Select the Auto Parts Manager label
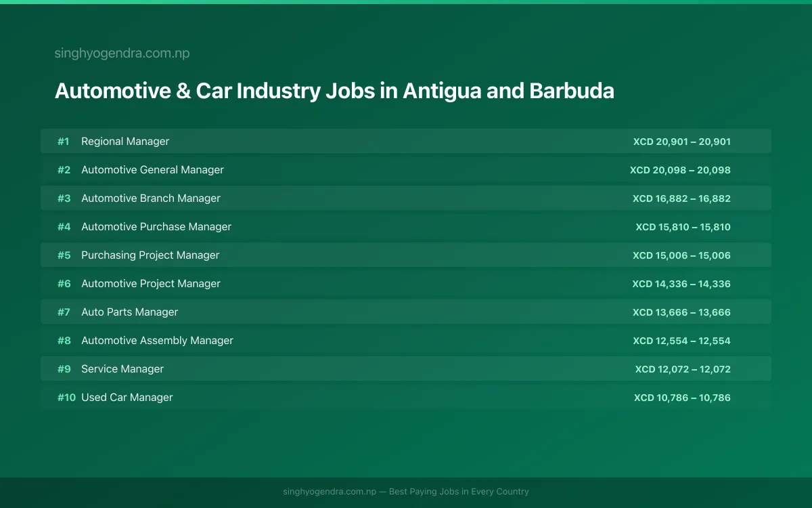812x508 pixels. (129, 312)
